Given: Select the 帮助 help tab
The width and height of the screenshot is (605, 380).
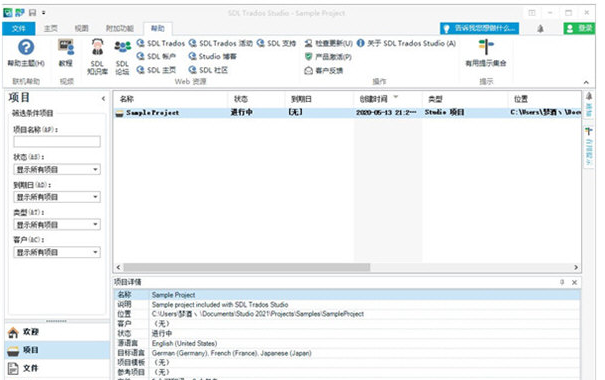Looking at the screenshot, I should point(157,29).
